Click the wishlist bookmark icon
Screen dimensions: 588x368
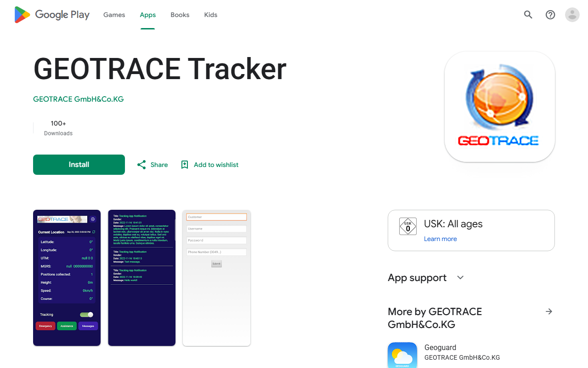click(x=185, y=165)
